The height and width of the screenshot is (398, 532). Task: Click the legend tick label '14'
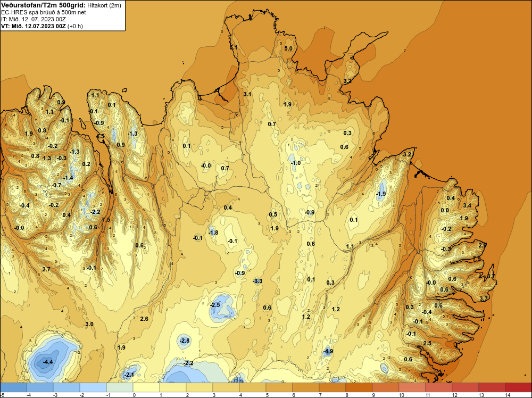[508, 395]
